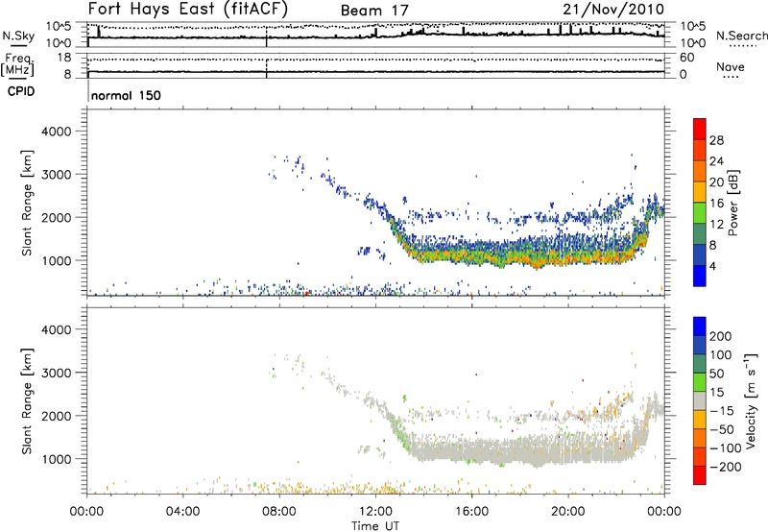Click the '4' Power color bar value
This screenshot has height=532, width=768.
(x=712, y=266)
